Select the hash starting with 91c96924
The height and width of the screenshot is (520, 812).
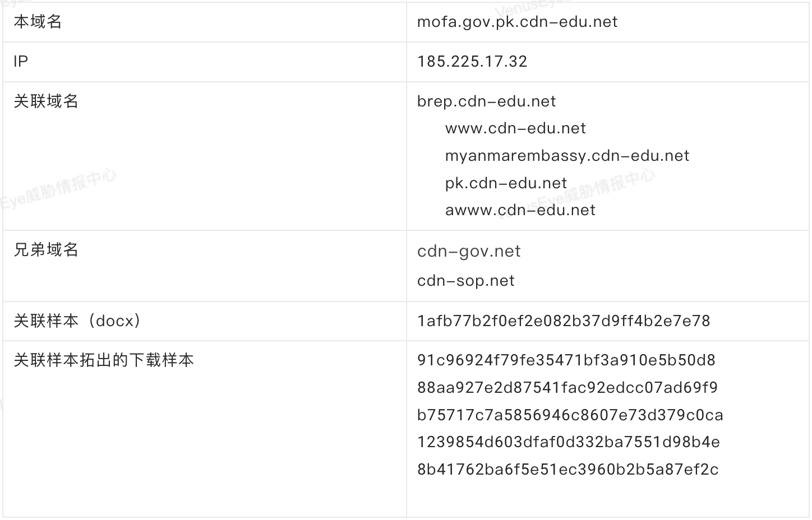[x=566, y=360]
